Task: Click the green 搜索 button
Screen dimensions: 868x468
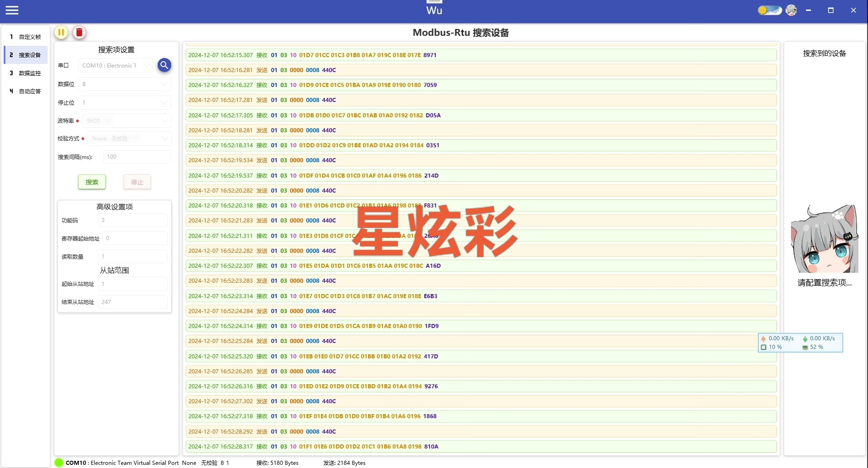Action: (x=92, y=182)
